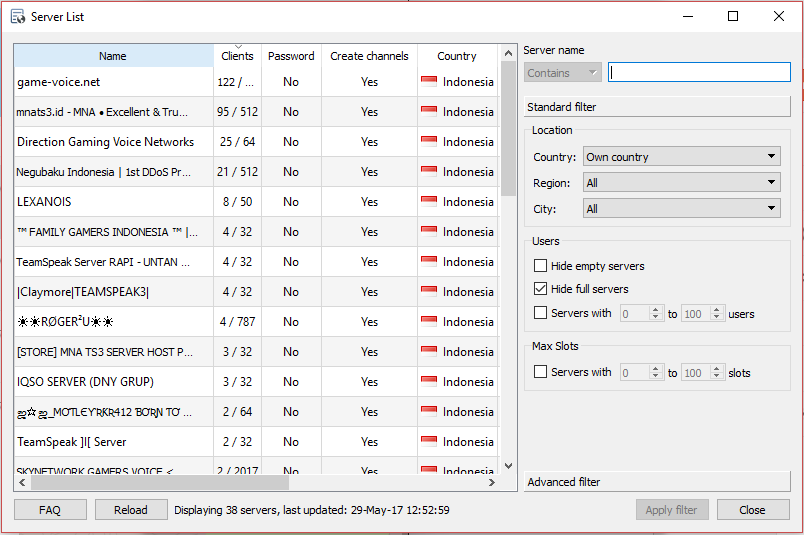The image size is (804, 535).
Task: Click the scroll-right arrow under server table
Action: click(492, 482)
